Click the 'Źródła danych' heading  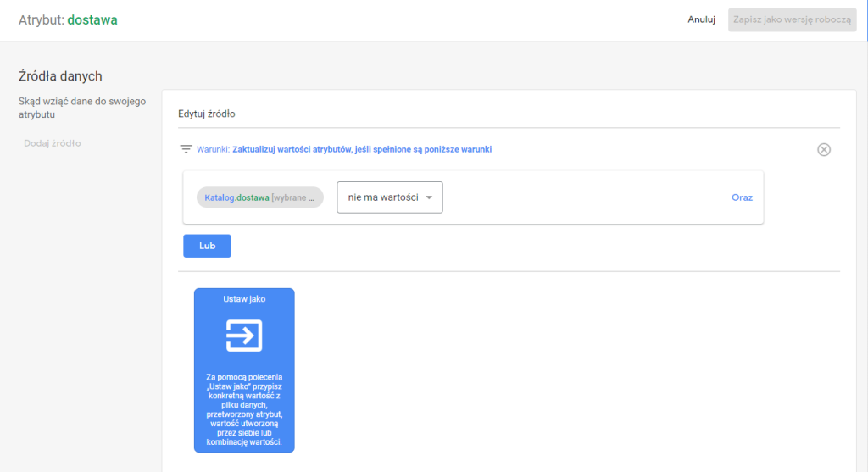[60, 76]
